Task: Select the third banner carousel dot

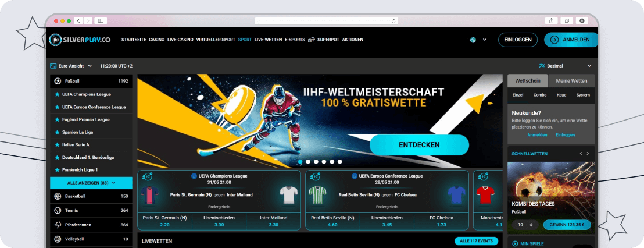Action: click(316, 162)
